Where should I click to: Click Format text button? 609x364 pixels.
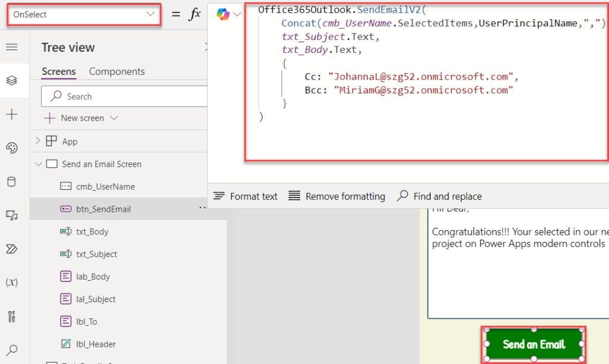[x=246, y=196]
